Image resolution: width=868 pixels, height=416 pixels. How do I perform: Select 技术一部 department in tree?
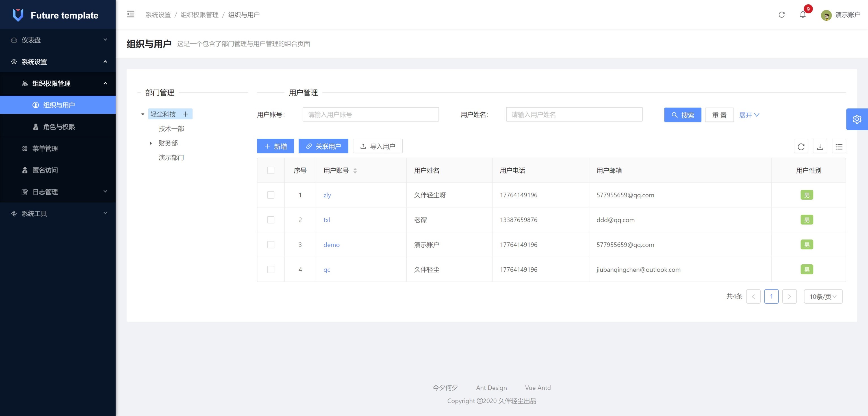(171, 129)
